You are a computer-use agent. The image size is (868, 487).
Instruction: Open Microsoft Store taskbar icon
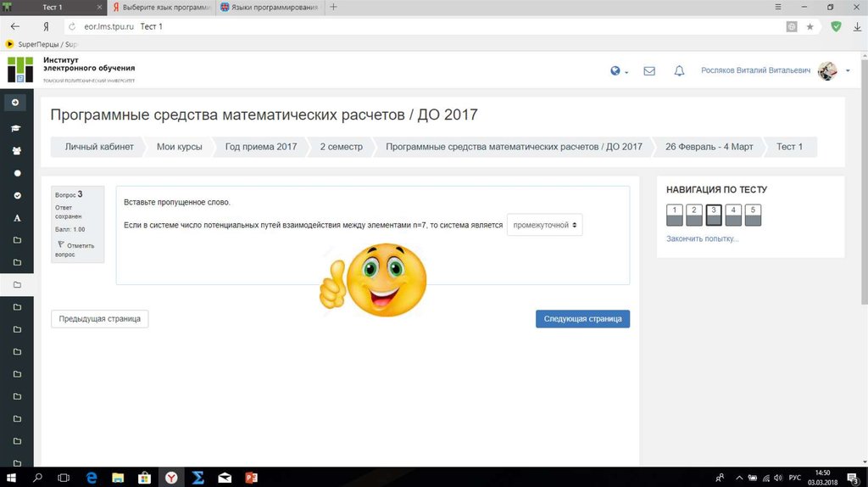point(144,478)
